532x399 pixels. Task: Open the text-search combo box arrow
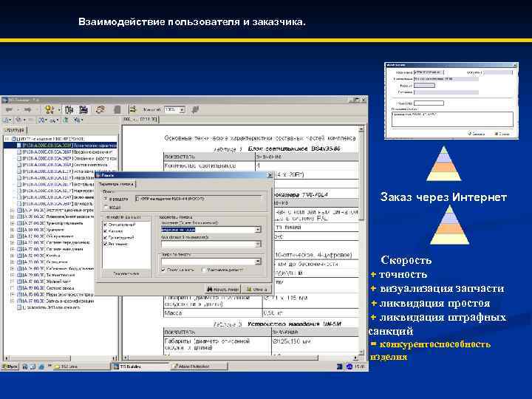click(x=258, y=262)
